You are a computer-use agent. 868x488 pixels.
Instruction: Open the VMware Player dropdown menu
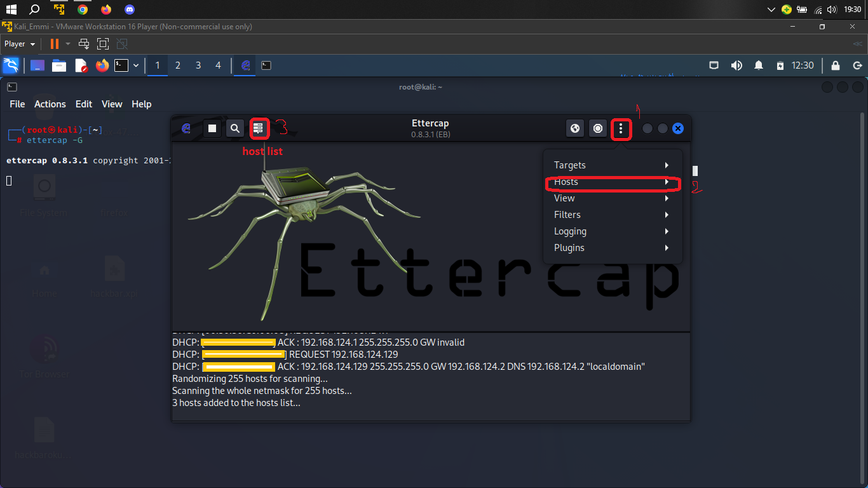(x=20, y=44)
